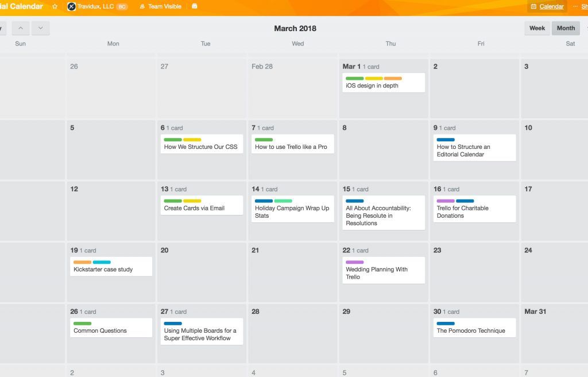Click date 12 in the Monday column
The image size is (588, 377).
74,189
